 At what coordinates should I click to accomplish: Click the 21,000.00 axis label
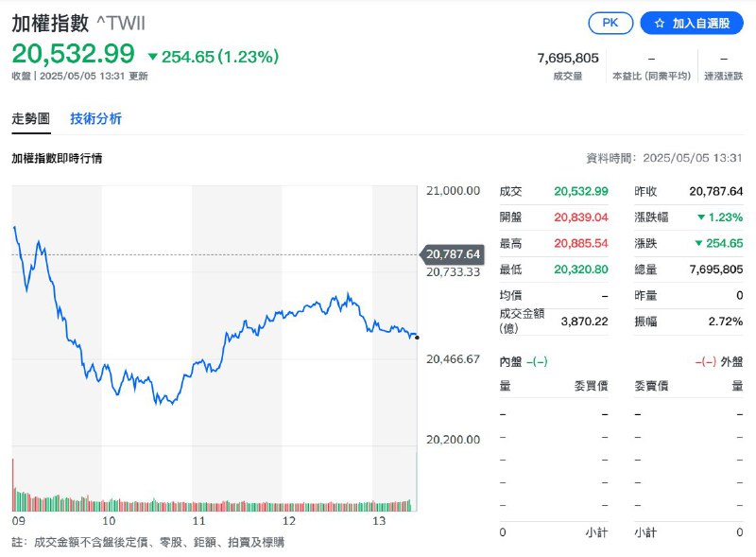[x=453, y=190]
